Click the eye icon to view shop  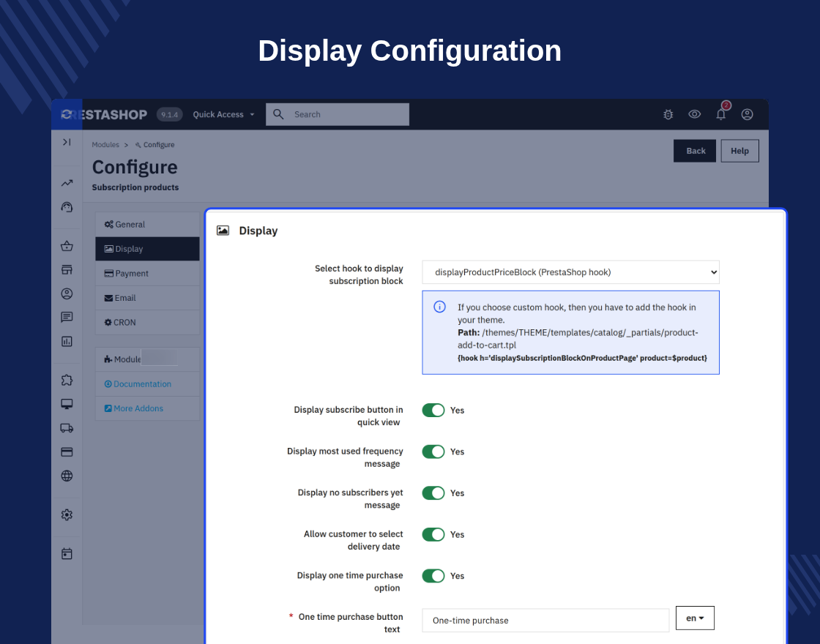pos(695,114)
